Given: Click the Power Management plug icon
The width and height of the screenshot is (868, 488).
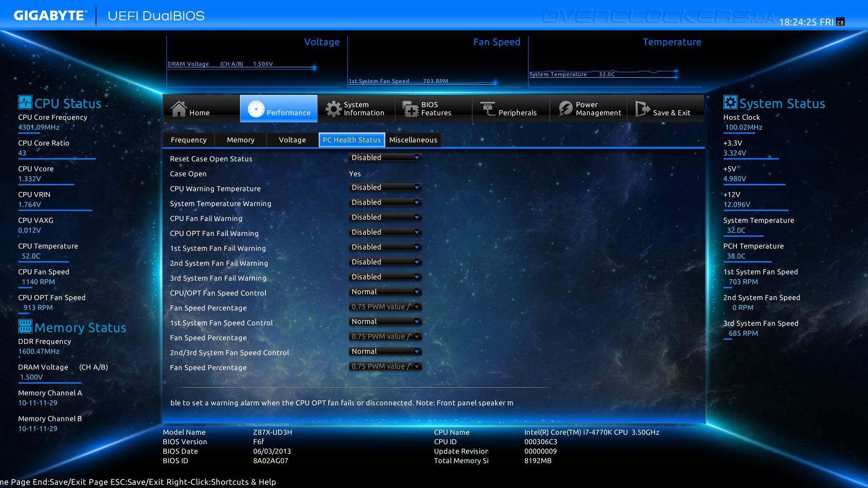Looking at the screenshot, I should tap(565, 109).
